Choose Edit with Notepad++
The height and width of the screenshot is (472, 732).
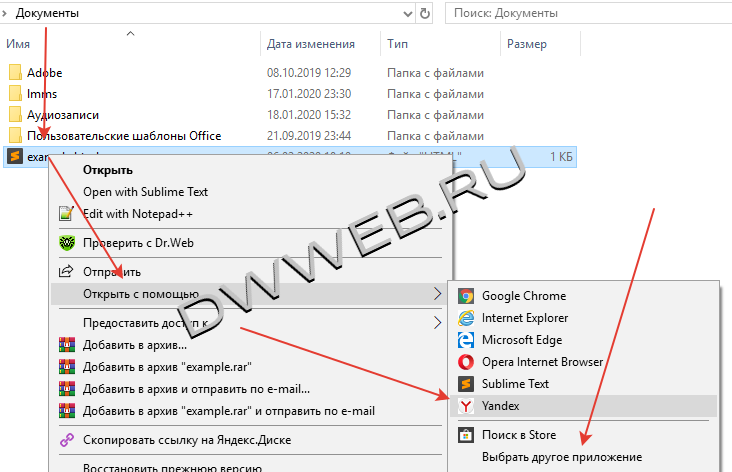point(138,214)
